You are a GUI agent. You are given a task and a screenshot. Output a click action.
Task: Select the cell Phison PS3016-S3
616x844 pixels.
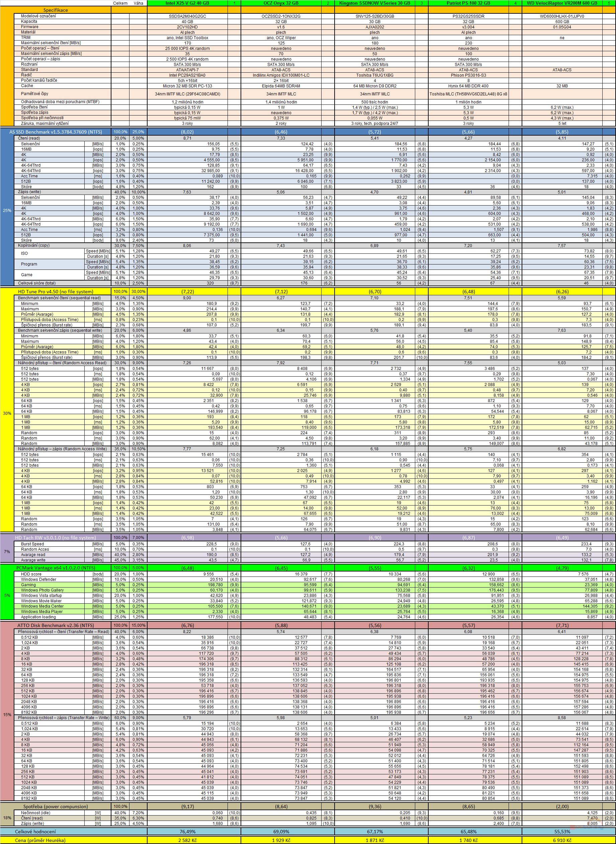tap(468, 75)
